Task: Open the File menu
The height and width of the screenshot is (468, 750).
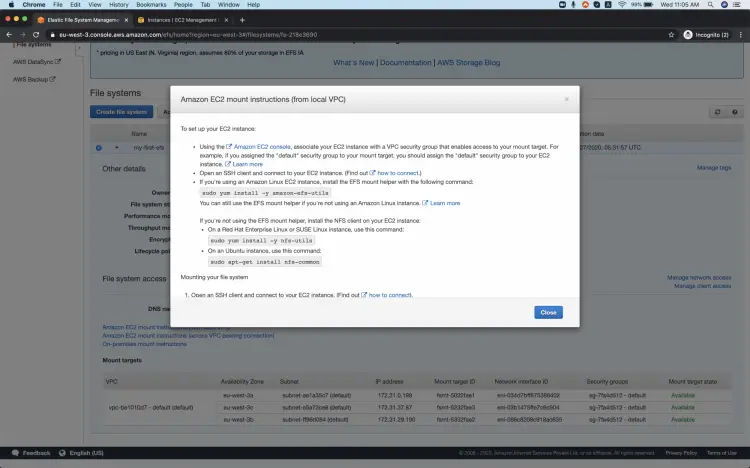Action: pos(58,5)
